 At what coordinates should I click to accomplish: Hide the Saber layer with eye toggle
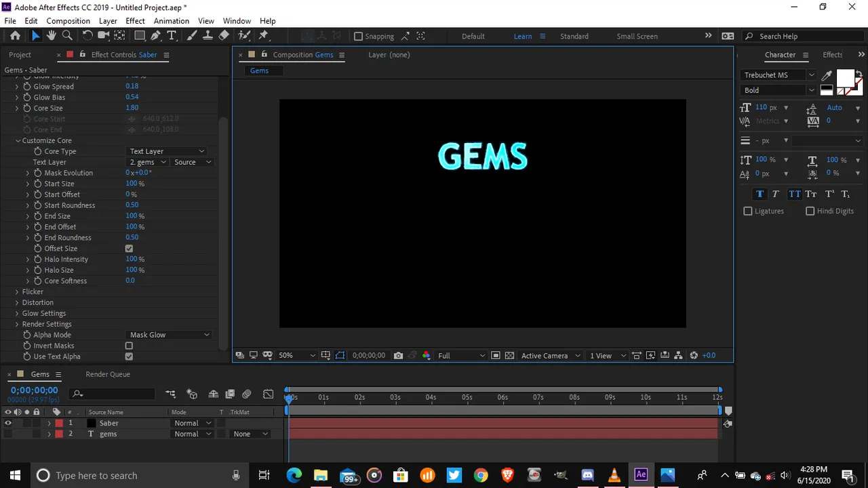8,423
